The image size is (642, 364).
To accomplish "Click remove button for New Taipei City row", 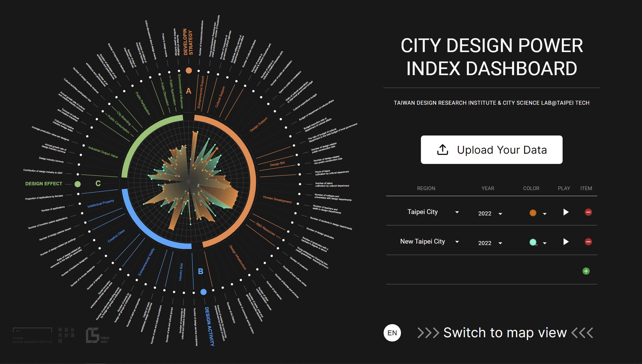I will [x=588, y=242].
